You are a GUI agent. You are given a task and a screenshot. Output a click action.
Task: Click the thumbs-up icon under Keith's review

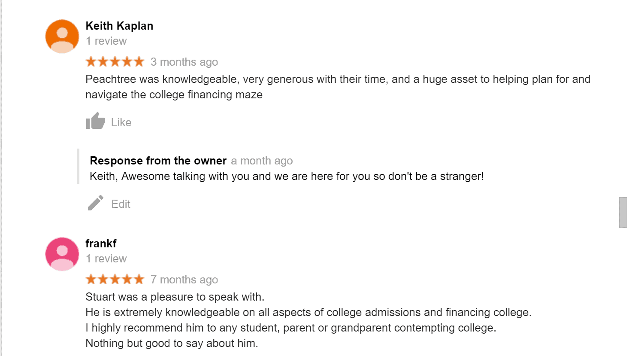tap(95, 121)
